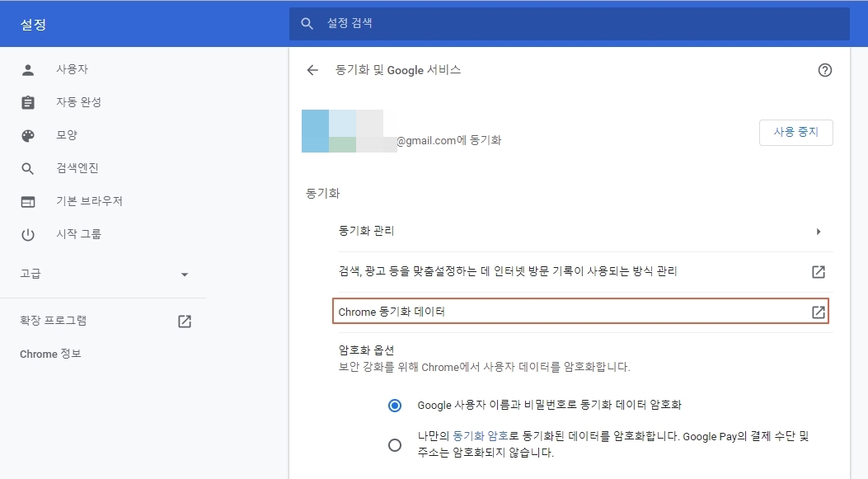Click the 암호화 옵션 heading text
Viewport: 868px width, 479px height.
[366, 350]
